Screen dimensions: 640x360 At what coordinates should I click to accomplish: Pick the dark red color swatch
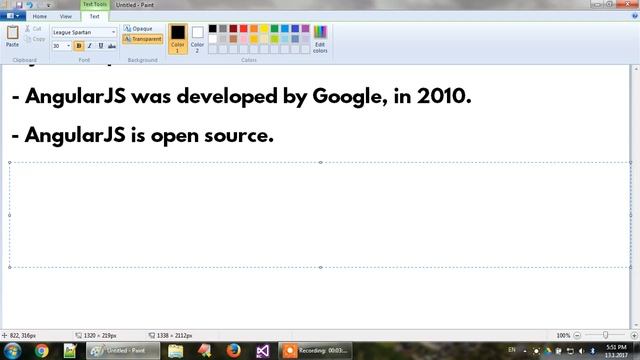(x=233, y=28)
